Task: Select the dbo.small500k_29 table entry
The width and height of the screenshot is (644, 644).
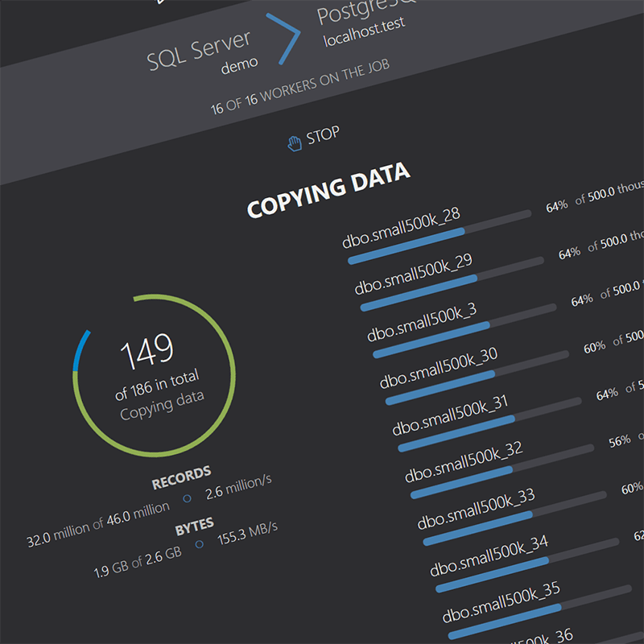Action: click(413, 274)
